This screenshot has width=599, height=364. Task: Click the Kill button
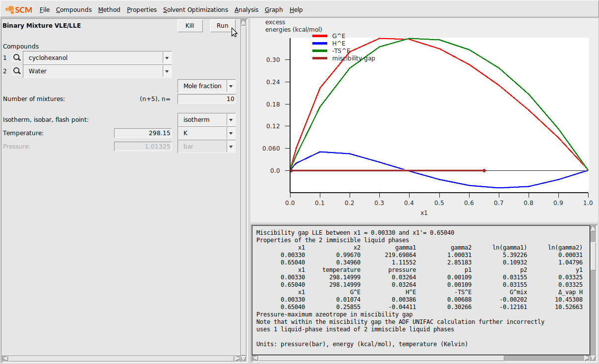(190, 26)
